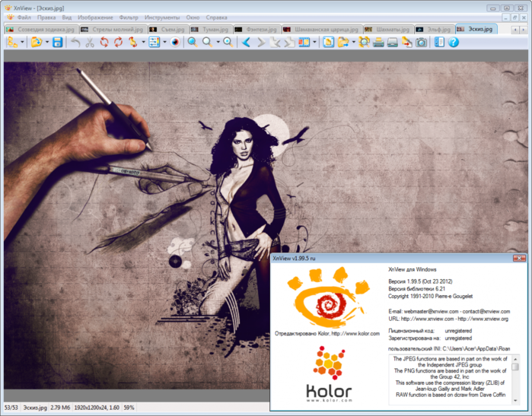532x416 pixels.
Task: Start the slideshow film strip icon
Action: pos(304,43)
